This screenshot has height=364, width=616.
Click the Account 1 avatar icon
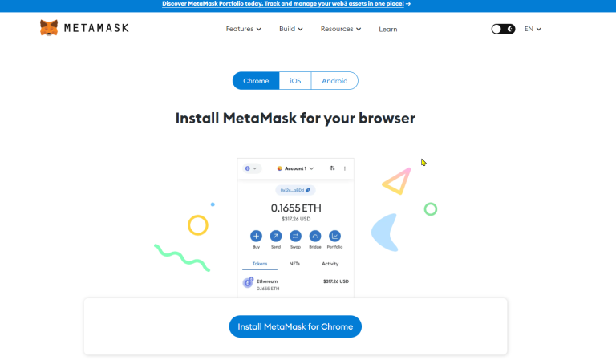pos(280,168)
